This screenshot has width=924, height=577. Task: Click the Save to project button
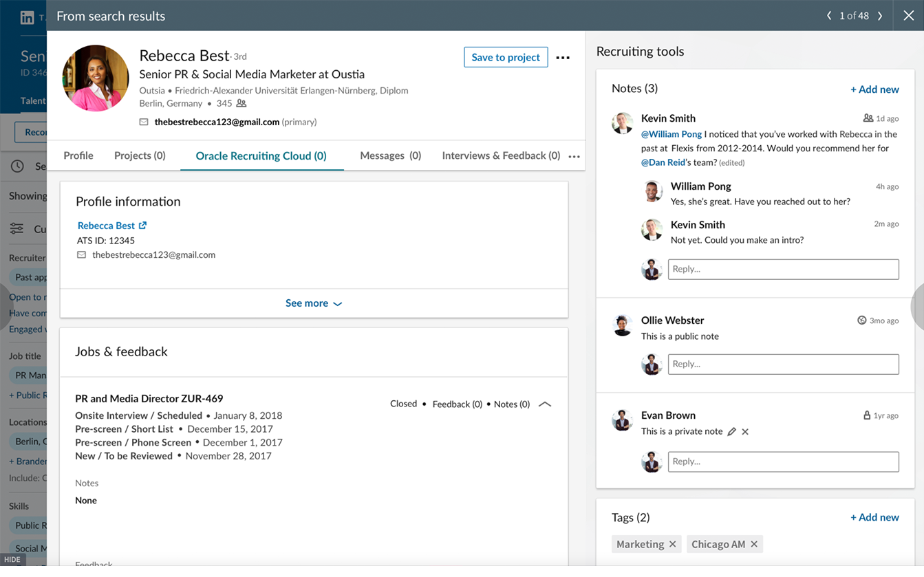pos(506,57)
